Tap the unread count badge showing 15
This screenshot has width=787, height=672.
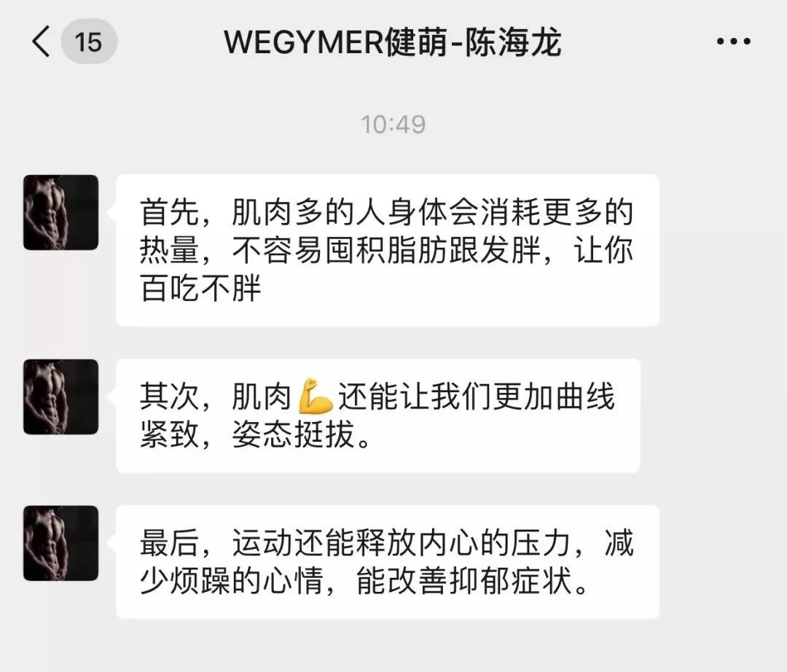coord(89,41)
